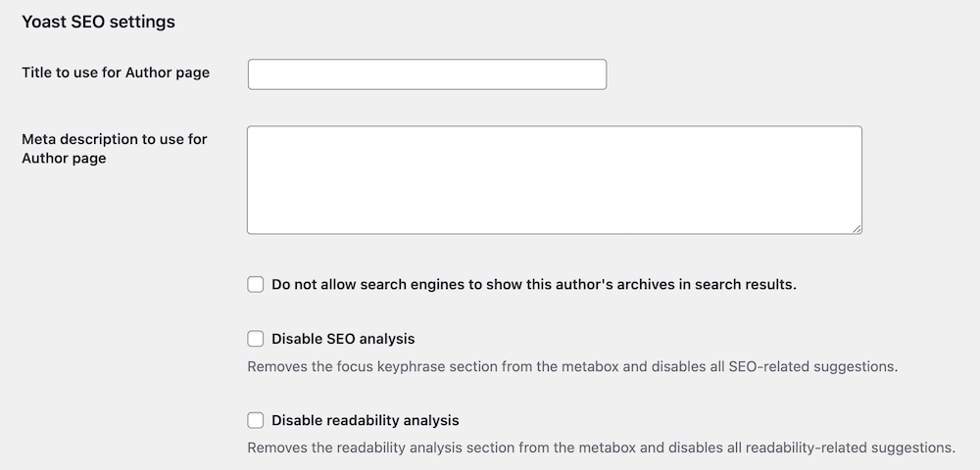Enable hiding author's archives from search engines checkbox
This screenshot has width=980, height=470.
(255, 285)
